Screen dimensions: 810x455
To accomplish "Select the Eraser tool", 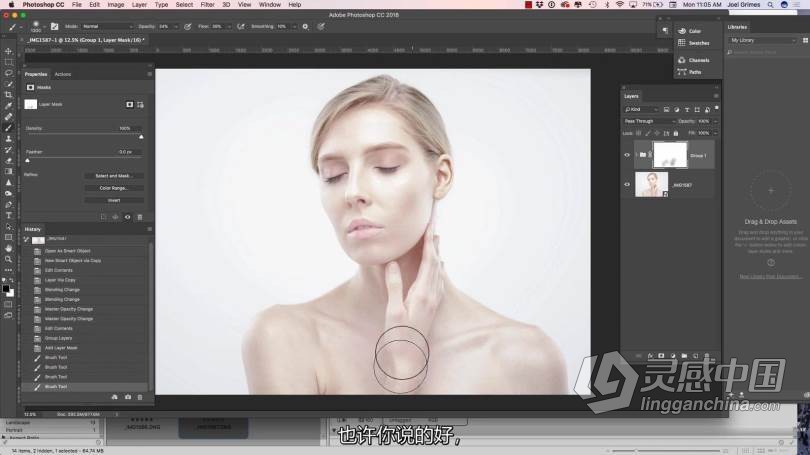I will (x=8, y=161).
